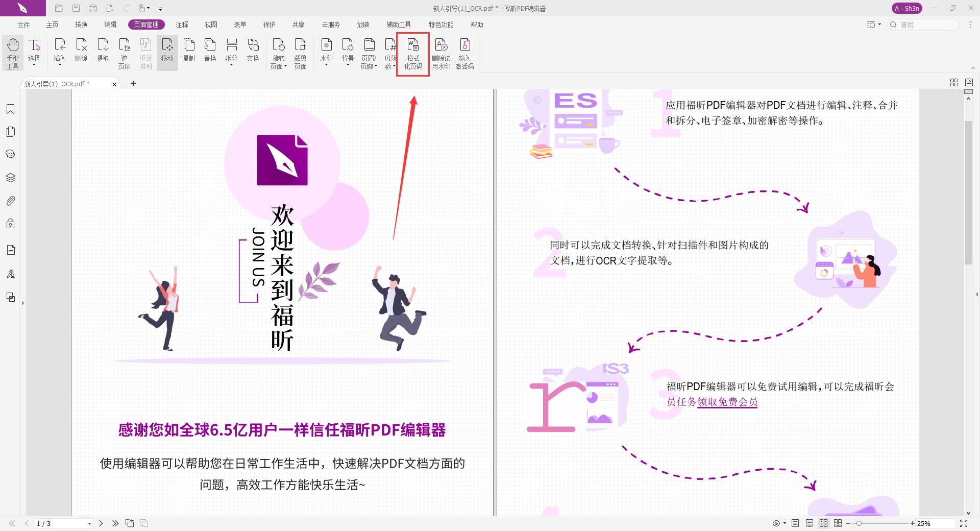The image size is (980, 531).
Task: Select the 裁剪页面 crop pages tool
Action: point(300,53)
